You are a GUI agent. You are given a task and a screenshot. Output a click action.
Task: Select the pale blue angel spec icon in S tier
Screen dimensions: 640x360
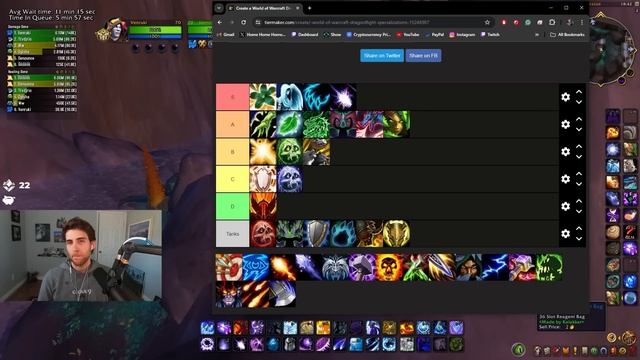pyautogui.click(x=290, y=97)
